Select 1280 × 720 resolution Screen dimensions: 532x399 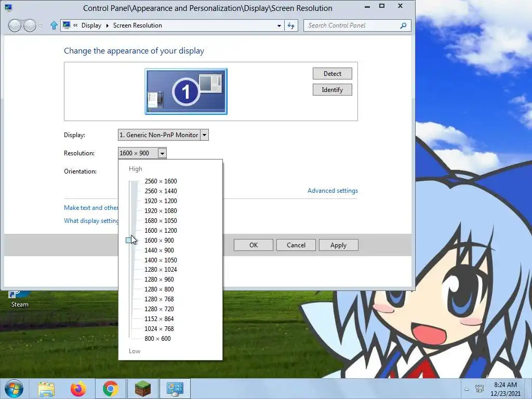click(x=159, y=309)
